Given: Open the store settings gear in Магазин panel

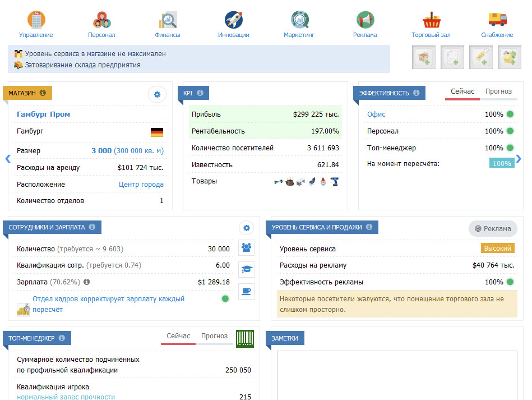Looking at the screenshot, I should tap(157, 95).
